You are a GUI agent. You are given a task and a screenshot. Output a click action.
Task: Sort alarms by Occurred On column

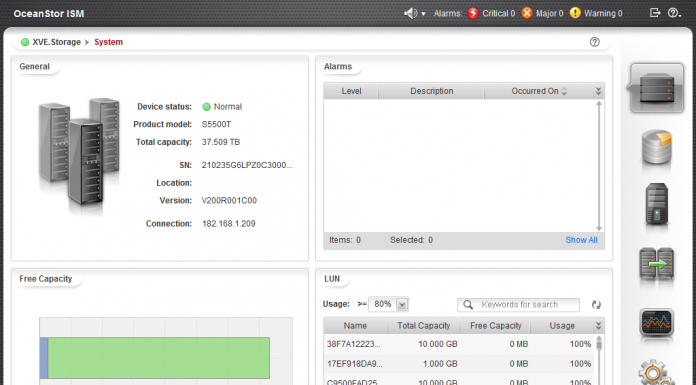pyautogui.click(x=539, y=91)
